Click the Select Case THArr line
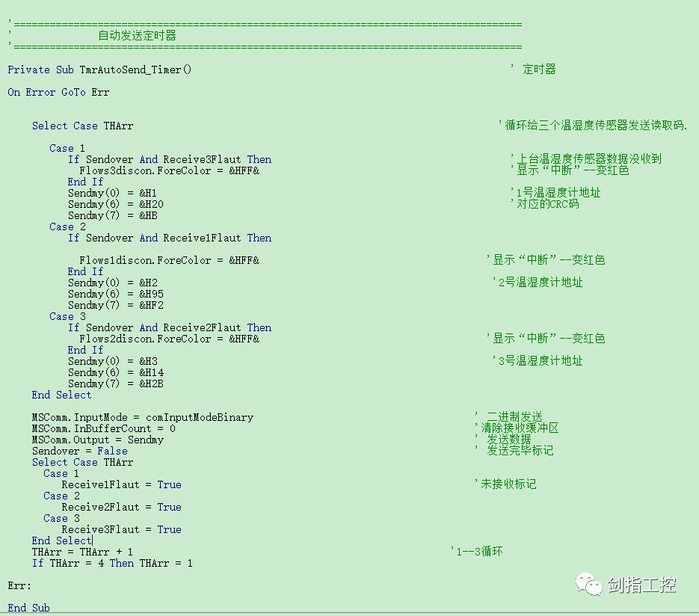The width and height of the screenshot is (699, 616). 82,126
